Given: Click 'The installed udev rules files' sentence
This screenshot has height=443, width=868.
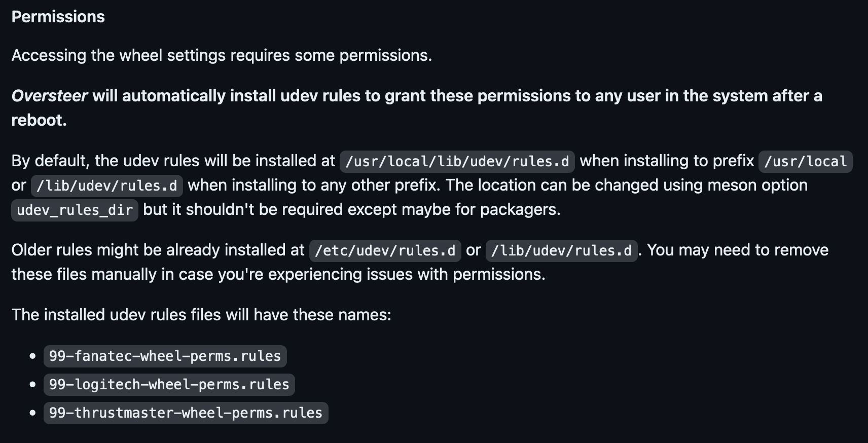Looking at the screenshot, I should (x=201, y=315).
